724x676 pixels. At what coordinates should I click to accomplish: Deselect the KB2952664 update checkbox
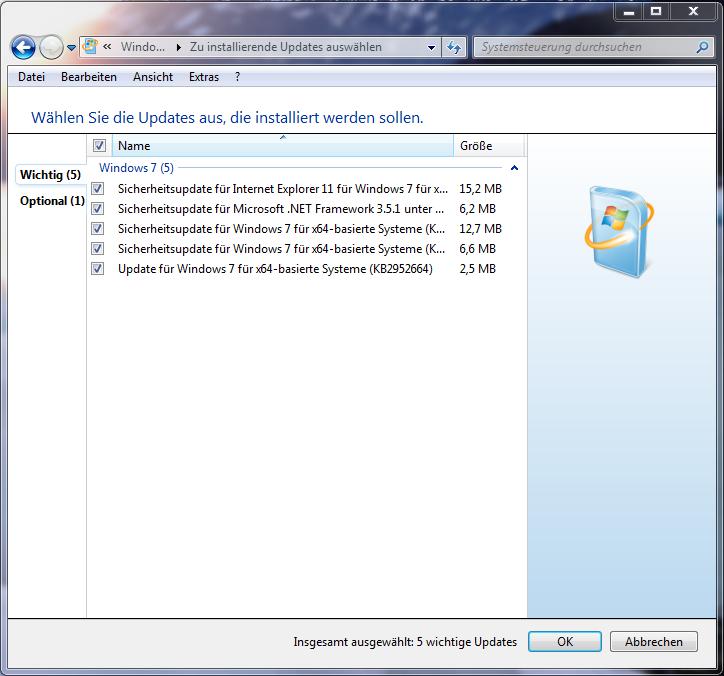tap(98, 268)
